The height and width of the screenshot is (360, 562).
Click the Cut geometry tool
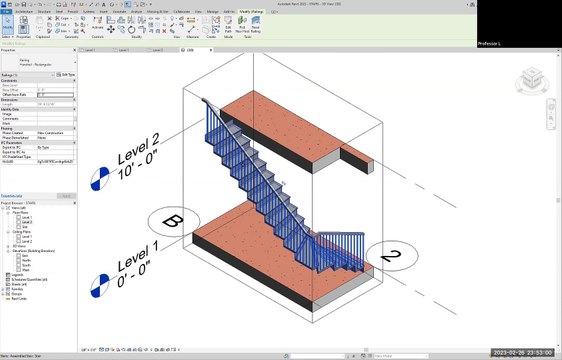click(x=62, y=24)
